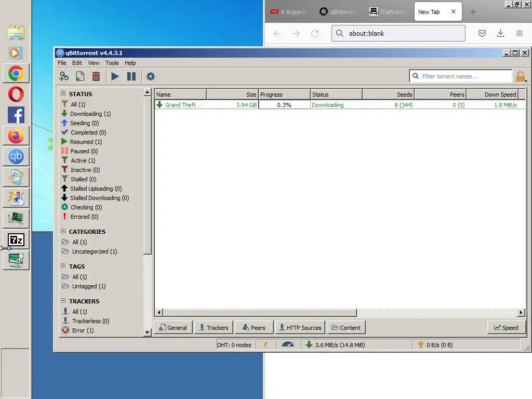Select the Grand Theft torrent row
The width and height of the screenshot is (532, 399).
(340, 105)
